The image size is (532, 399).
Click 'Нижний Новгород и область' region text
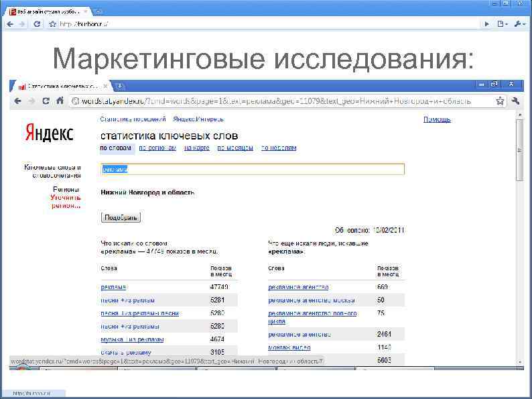147,192
